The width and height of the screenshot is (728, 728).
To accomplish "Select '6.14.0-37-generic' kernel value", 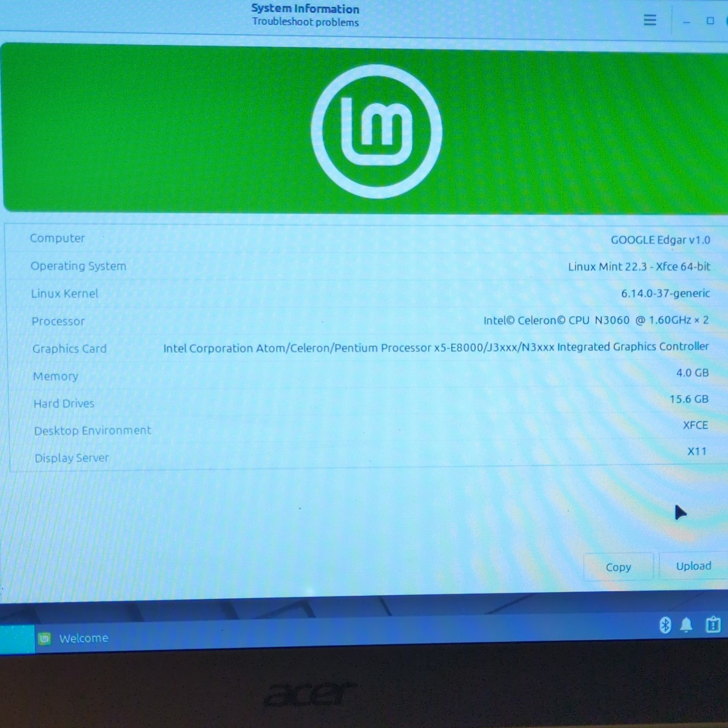I will (665, 293).
